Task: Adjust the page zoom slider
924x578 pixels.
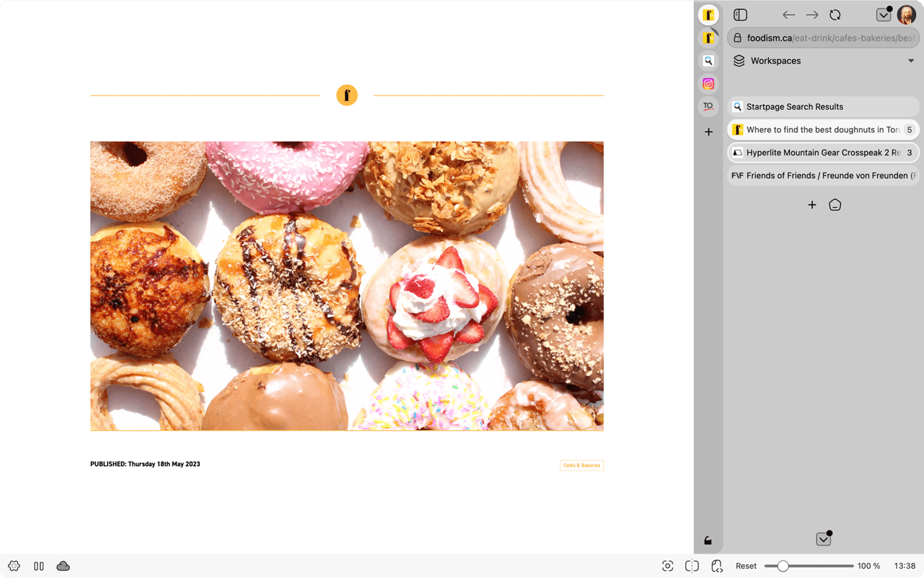Action: click(x=783, y=566)
